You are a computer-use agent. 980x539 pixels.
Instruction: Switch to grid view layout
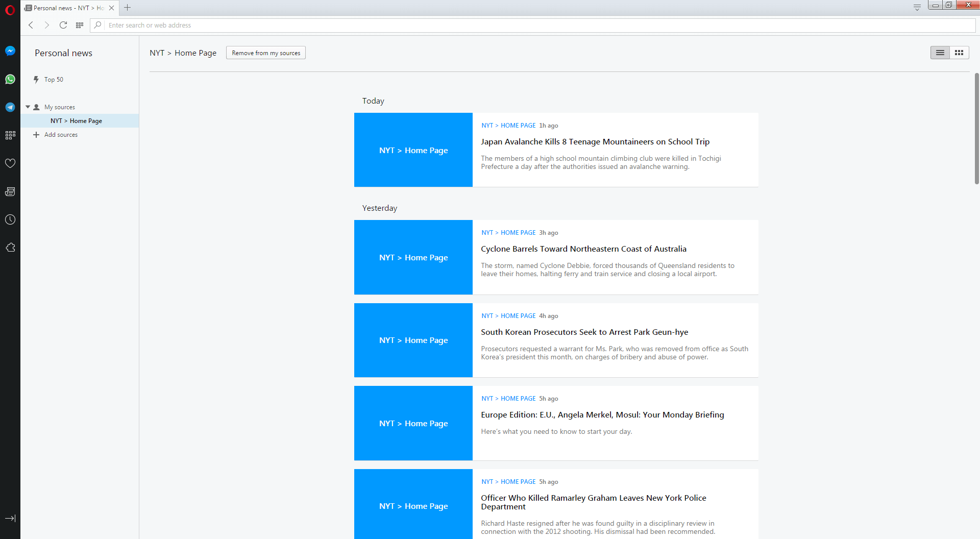(959, 53)
